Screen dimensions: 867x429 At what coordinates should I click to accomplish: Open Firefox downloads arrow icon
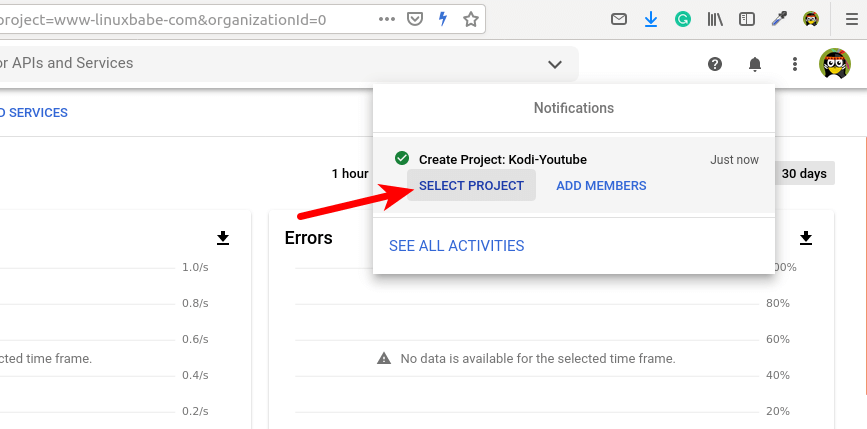651,19
